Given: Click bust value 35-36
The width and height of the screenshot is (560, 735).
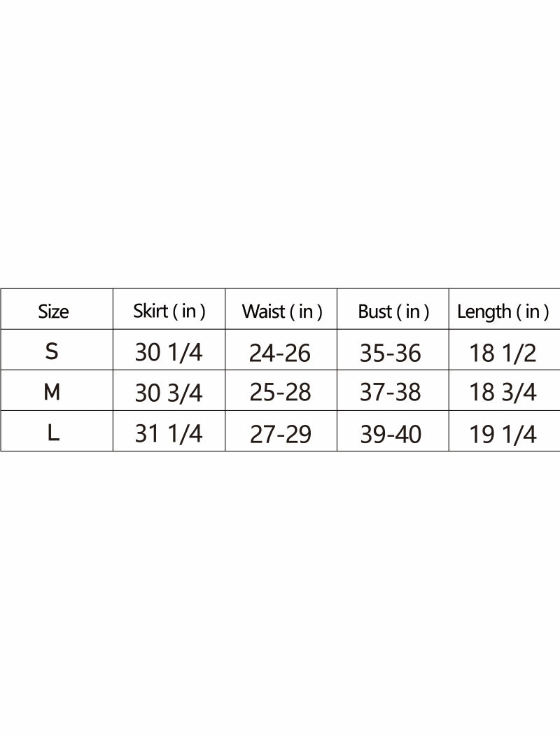Looking at the screenshot, I should tap(391, 353).
